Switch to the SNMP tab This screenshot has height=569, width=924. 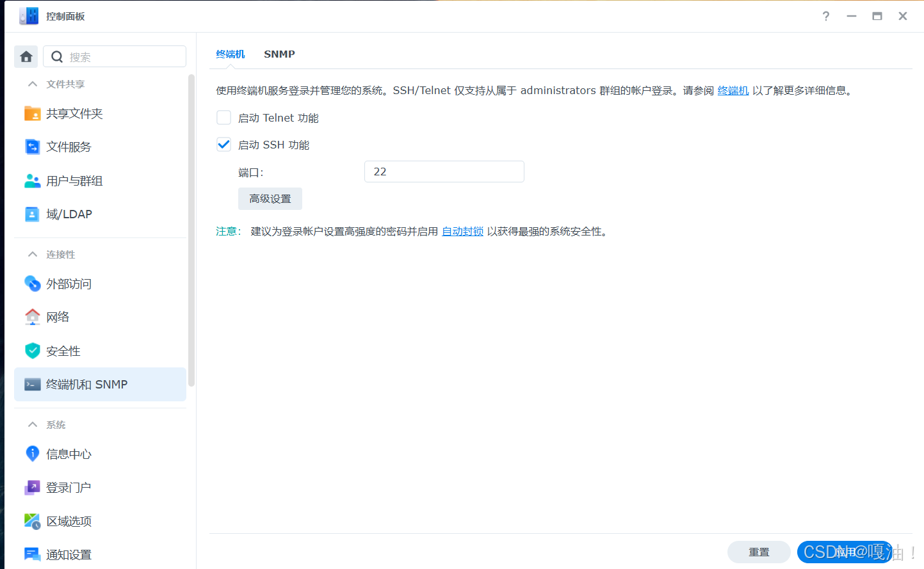tap(279, 54)
